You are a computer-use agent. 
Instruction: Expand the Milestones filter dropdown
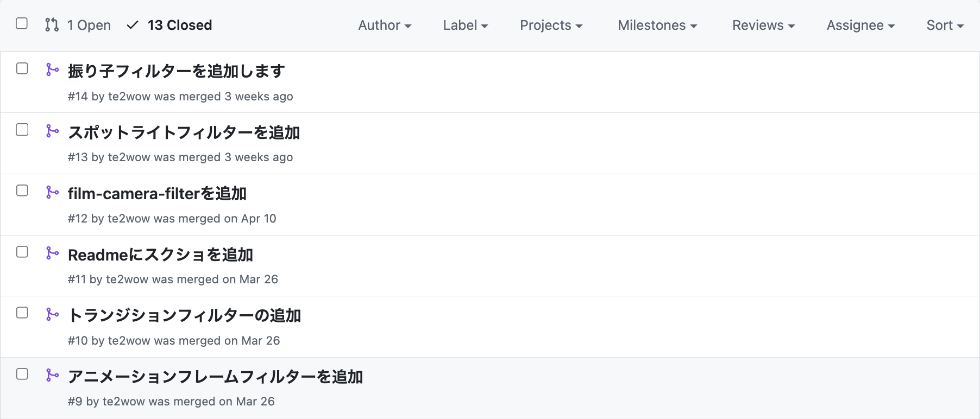(657, 26)
